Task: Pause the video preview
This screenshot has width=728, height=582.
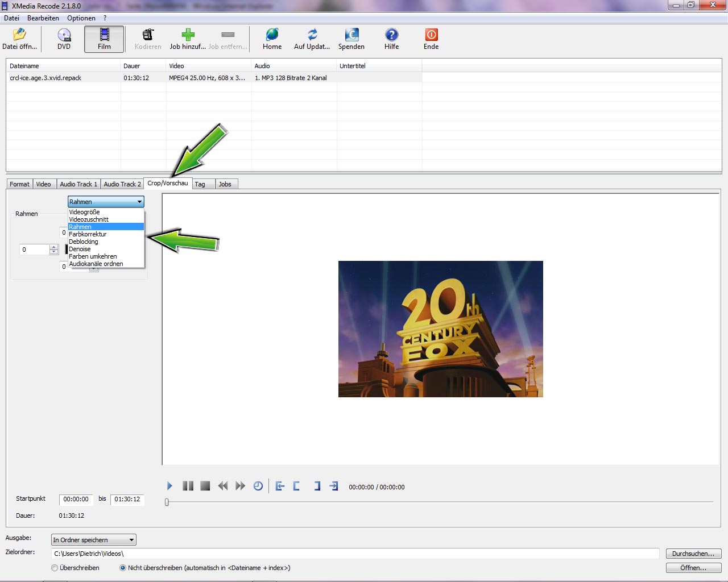Action: click(188, 486)
